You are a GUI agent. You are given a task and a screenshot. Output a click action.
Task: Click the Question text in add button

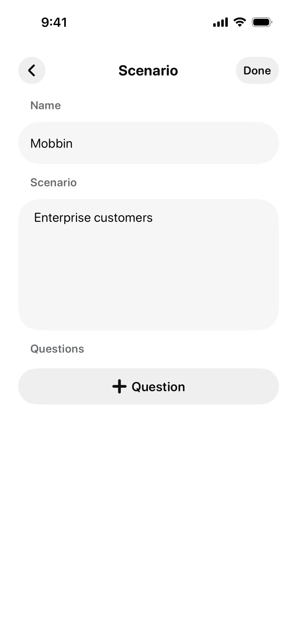click(158, 387)
